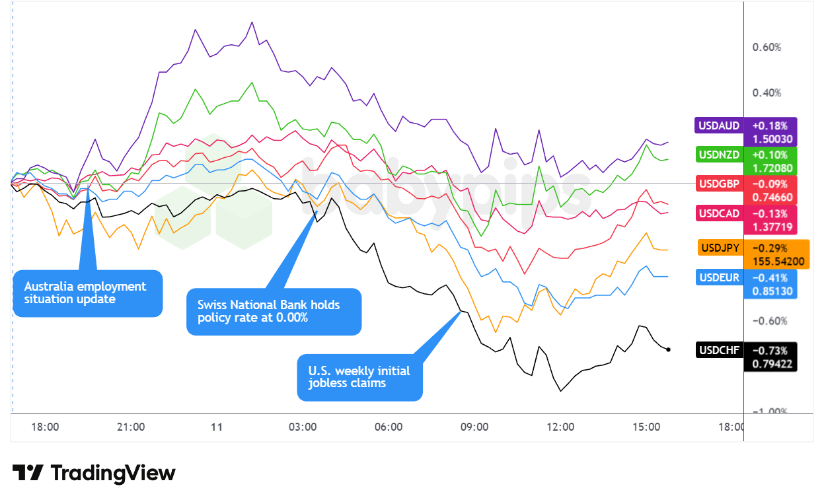Select the black USDCHF symbol label
Viewport: 824px width, 504px height.
click(720, 350)
